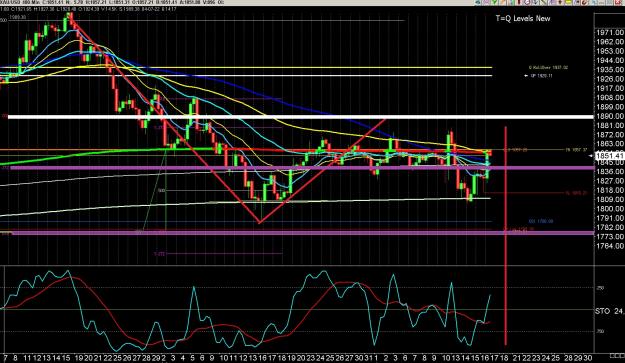The height and width of the screenshot is (363, 625).
Task: Click the 1962.00 price axis label
Action: pos(610,42)
